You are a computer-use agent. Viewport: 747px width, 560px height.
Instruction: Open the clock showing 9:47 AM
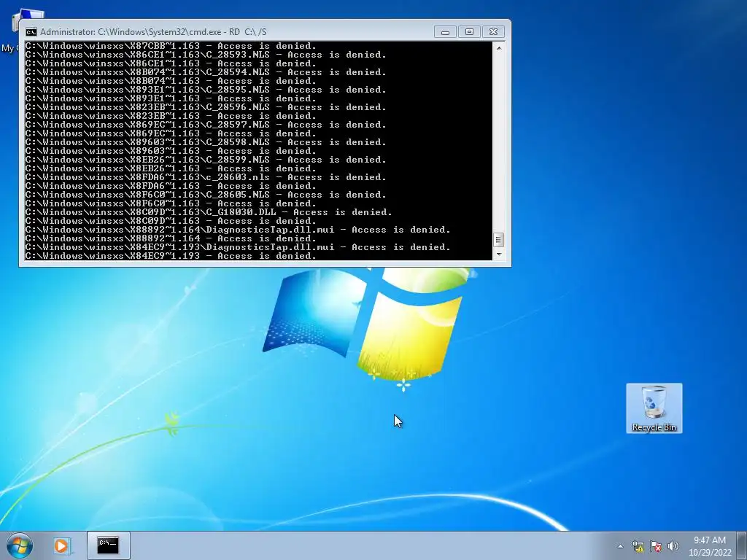click(709, 545)
